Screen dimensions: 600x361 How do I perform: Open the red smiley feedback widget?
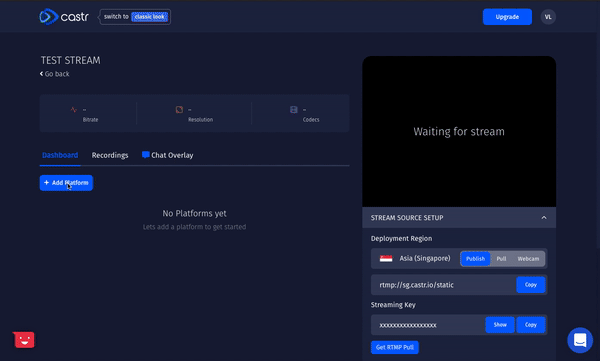click(x=24, y=340)
